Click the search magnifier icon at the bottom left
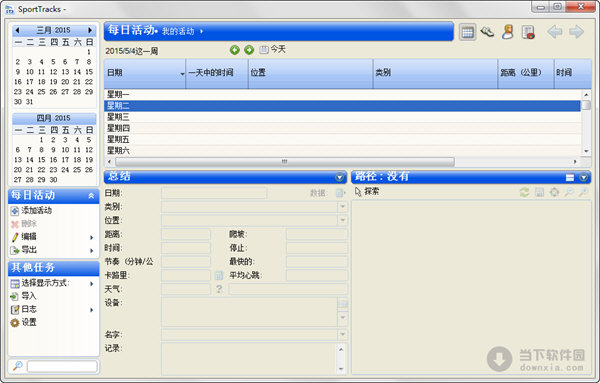This screenshot has height=383, width=600. tap(18, 366)
